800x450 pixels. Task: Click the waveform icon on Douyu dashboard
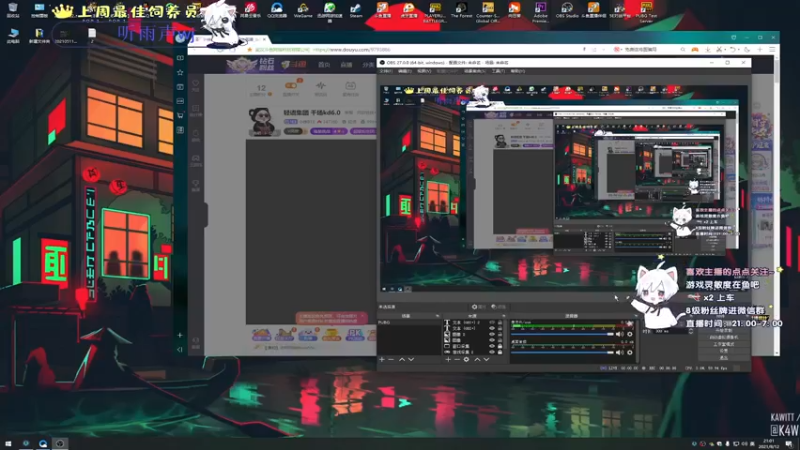pyautogui.click(x=320, y=86)
